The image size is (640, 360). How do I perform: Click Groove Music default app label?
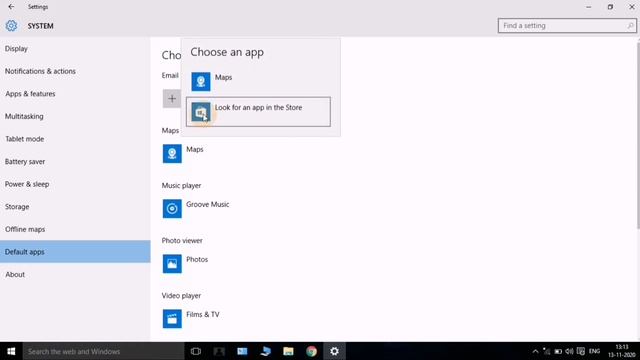207,204
